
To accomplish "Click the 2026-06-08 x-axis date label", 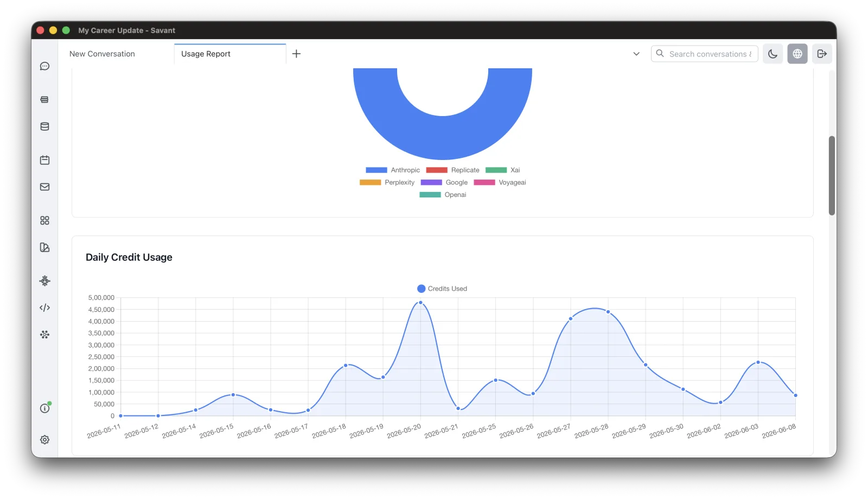I will (779, 432).
